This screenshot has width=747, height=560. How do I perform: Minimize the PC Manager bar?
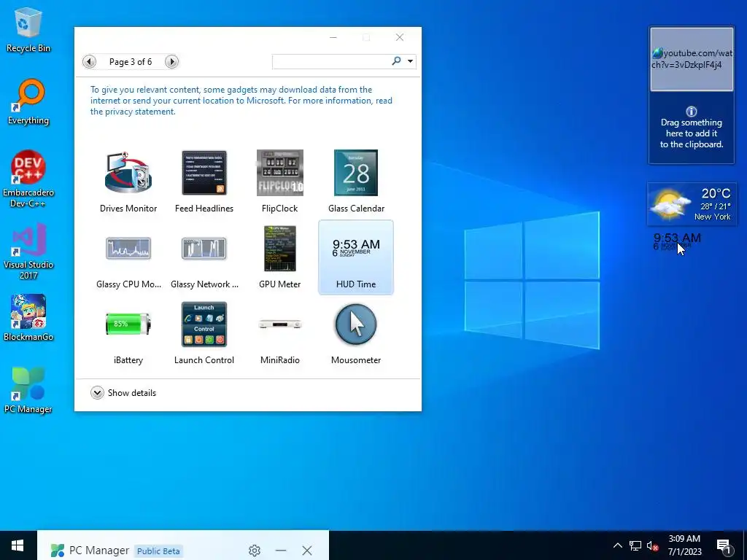point(281,551)
